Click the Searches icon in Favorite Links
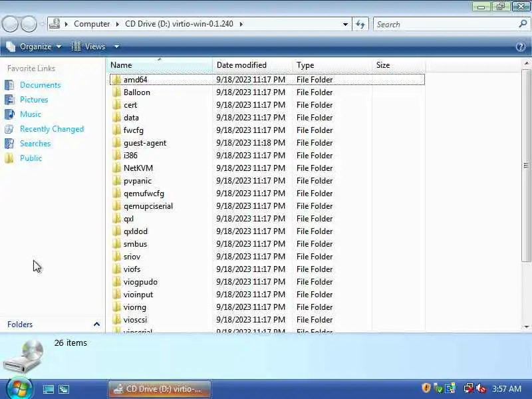This screenshot has width=532, height=399. (9, 144)
